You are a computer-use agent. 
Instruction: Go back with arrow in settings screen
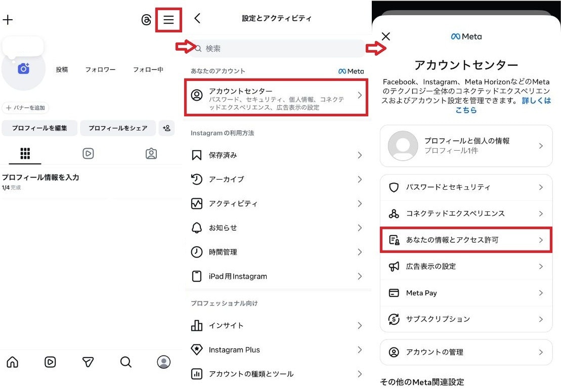click(197, 18)
